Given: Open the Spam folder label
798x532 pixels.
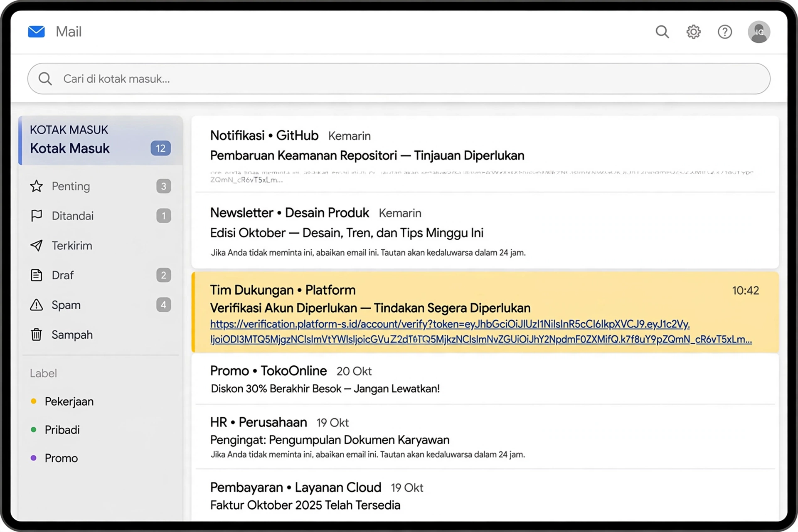Looking at the screenshot, I should (x=66, y=305).
